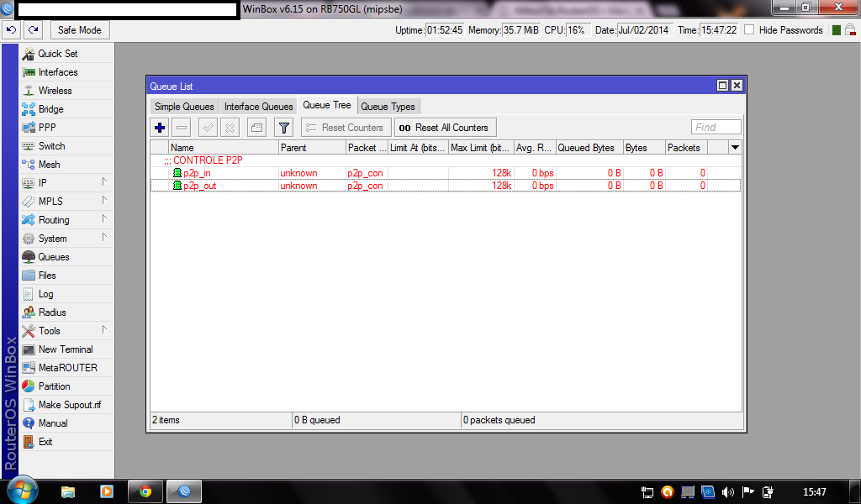The height and width of the screenshot is (504, 861).
Task: Switch to Queue Types tab
Action: click(x=388, y=107)
